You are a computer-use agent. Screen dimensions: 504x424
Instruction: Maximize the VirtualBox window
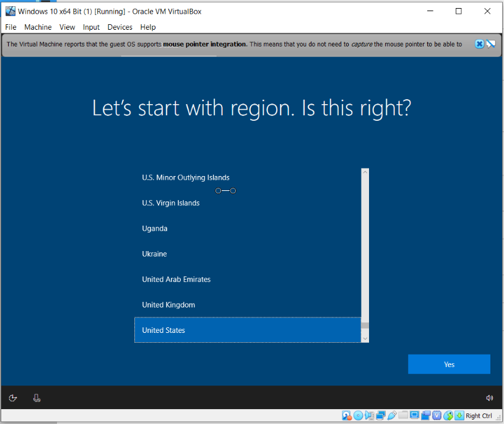pos(459,11)
